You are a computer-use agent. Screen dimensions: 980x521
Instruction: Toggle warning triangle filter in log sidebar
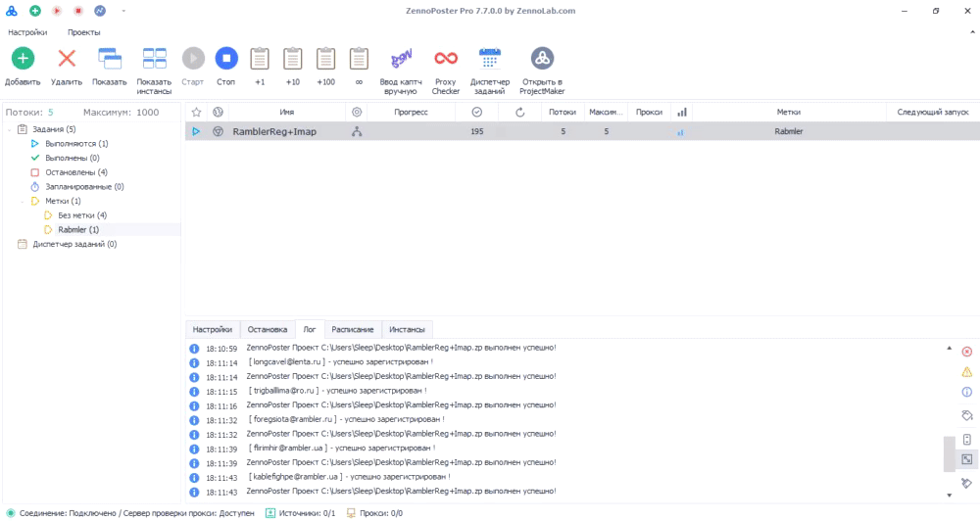click(967, 372)
